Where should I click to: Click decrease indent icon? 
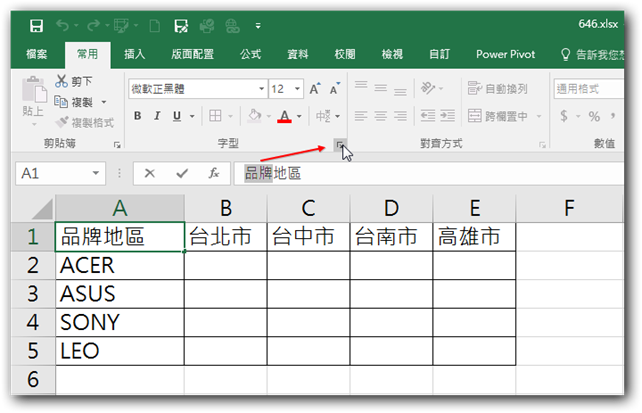pyautogui.click(x=428, y=116)
